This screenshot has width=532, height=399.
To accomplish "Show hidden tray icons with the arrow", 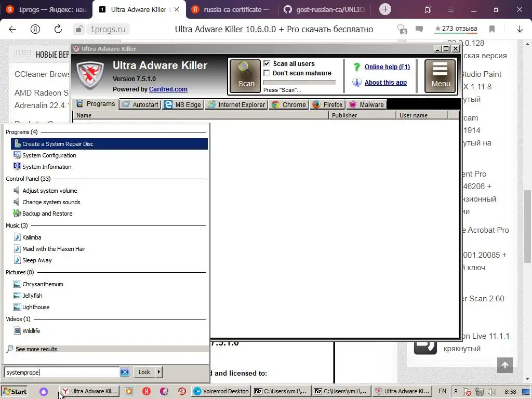I will point(456,391).
